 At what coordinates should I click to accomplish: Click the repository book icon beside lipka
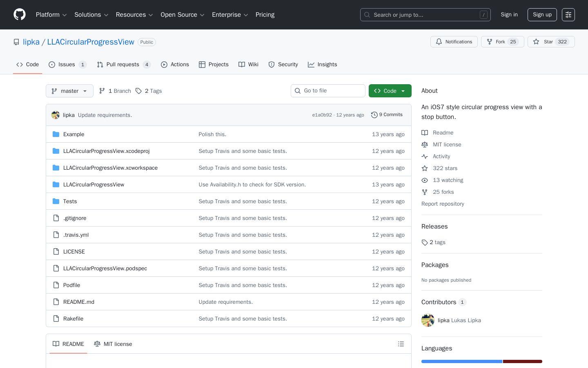(x=16, y=42)
